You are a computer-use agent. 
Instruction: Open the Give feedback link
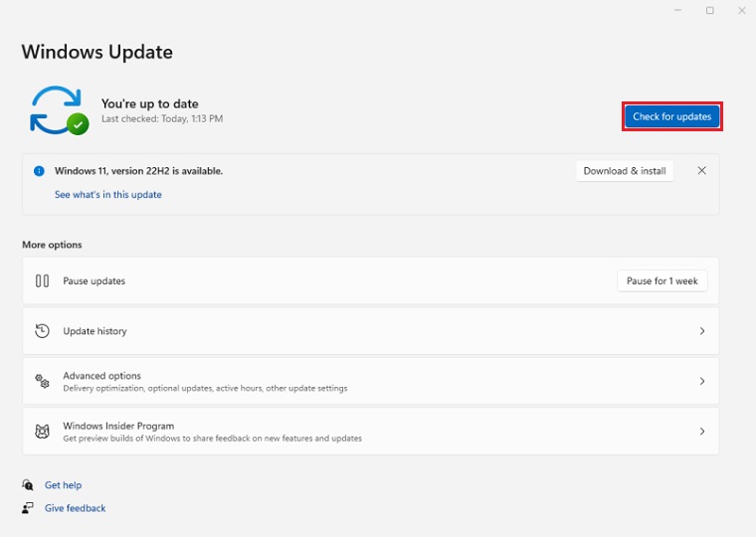[x=76, y=508]
